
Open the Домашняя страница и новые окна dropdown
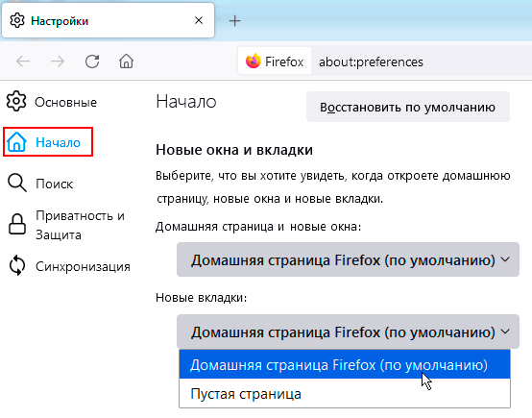tap(348, 259)
